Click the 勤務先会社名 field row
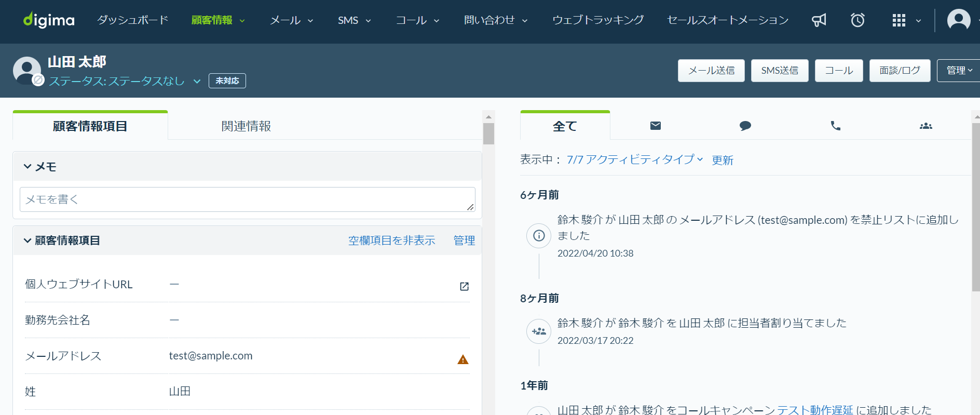980x415 pixels. (247, 320)
